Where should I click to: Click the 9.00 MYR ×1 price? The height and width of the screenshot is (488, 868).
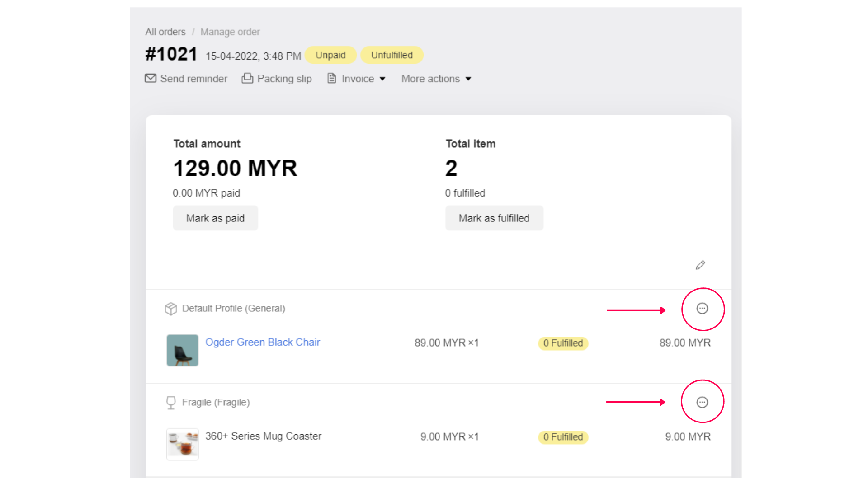[449, 437]
